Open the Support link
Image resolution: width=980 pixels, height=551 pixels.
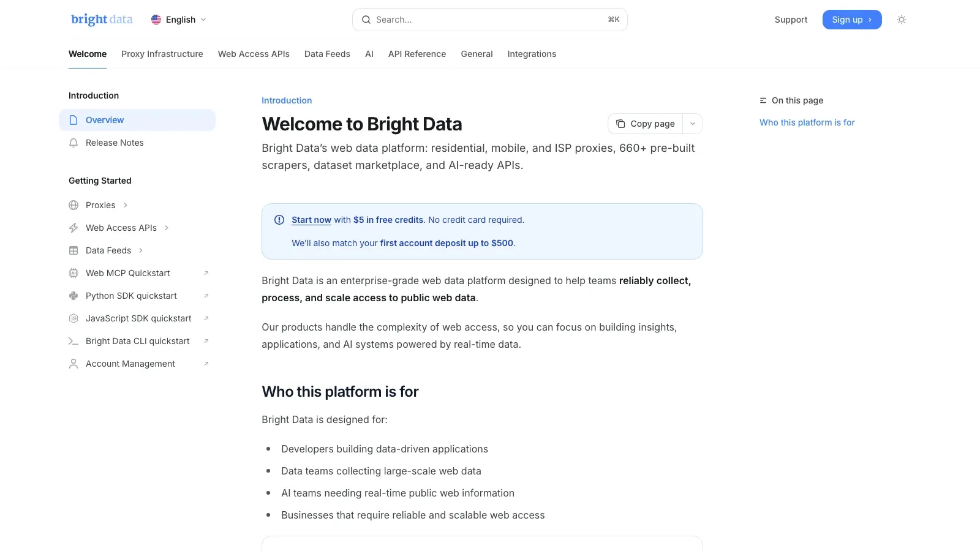click(x=791, y=20)
